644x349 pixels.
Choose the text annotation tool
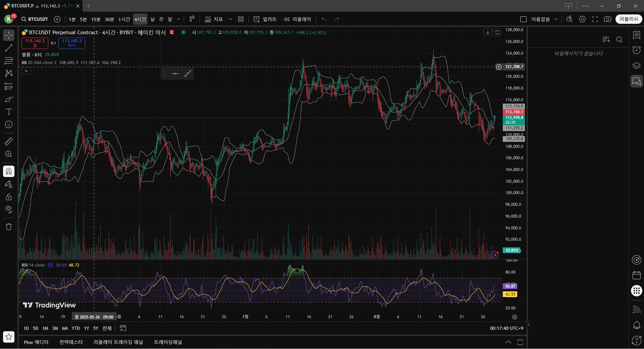(9, 112)
